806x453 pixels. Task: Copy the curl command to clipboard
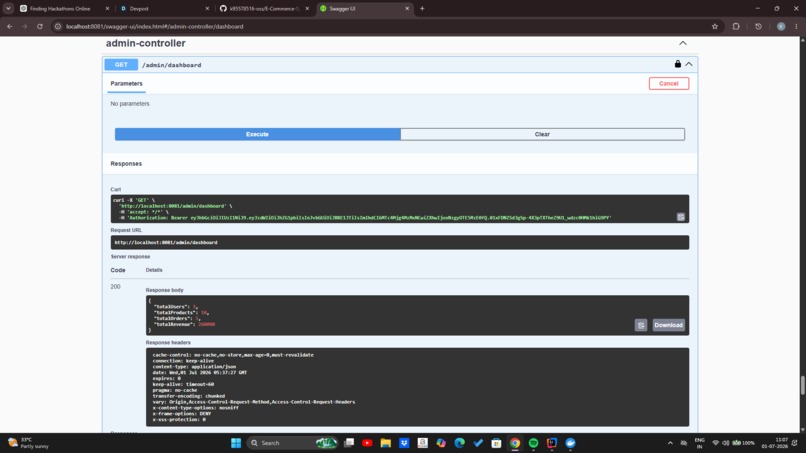pyautogui.click(x=681, y=217)
